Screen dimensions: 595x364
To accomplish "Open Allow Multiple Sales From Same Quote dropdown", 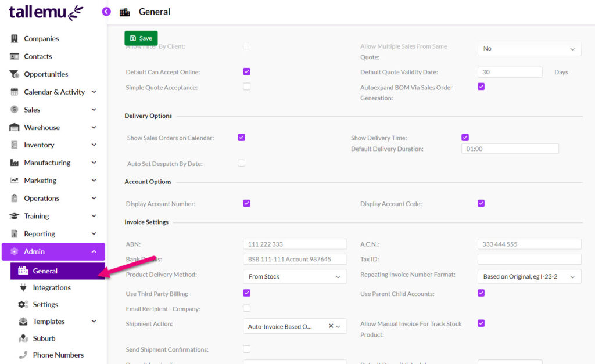I will 529,49.
